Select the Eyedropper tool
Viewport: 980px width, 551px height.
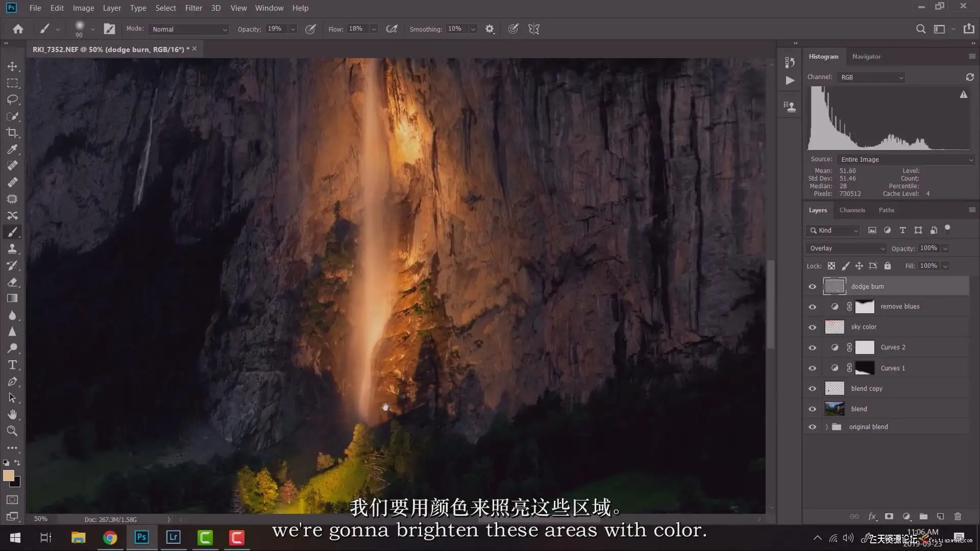[x=12, y=149]
